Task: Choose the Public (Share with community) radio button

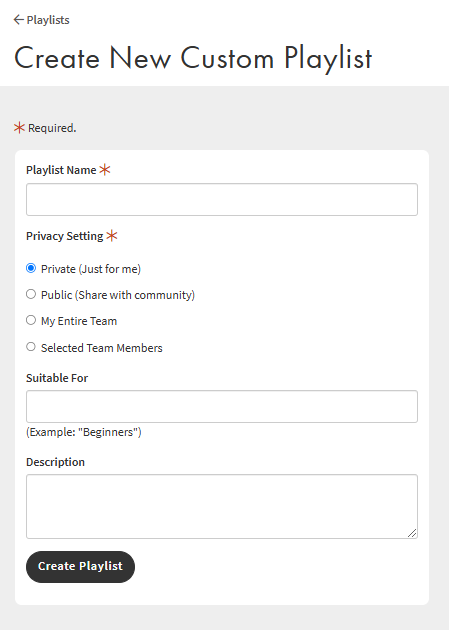Action: click(x=31, y=294)
